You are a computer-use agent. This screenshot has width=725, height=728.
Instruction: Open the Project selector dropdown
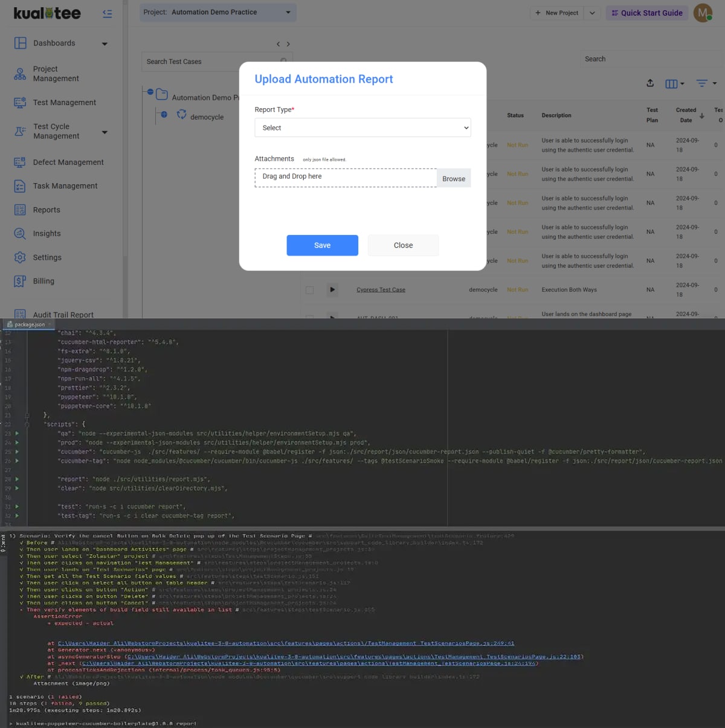point(217,12)
